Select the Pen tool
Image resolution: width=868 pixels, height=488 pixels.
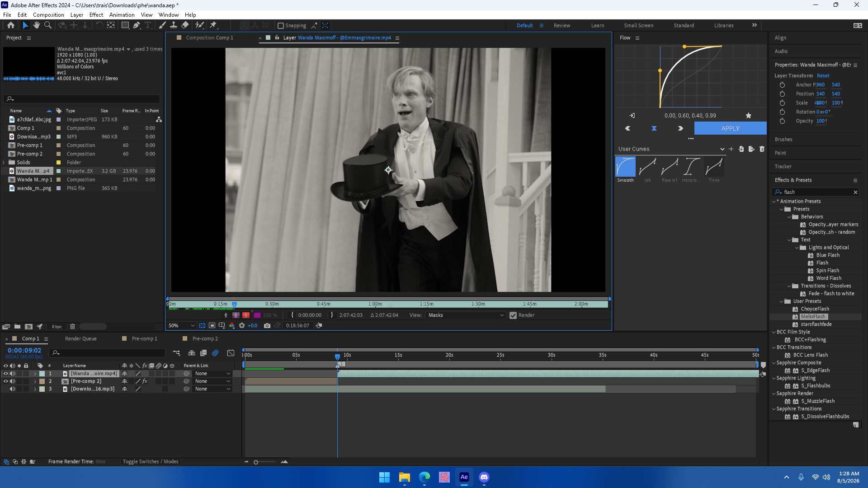(x=137, y=25)
